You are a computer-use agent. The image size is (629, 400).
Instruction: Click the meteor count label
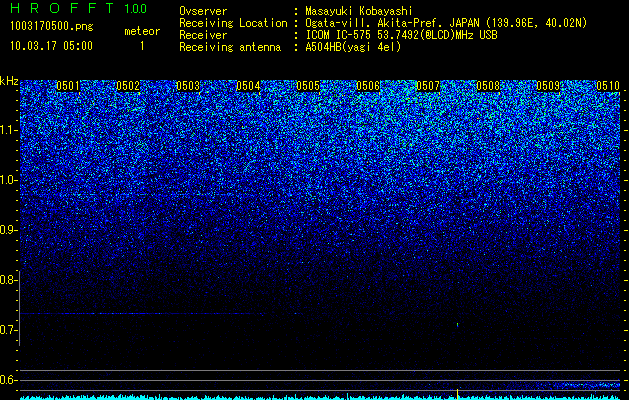click(x=142, y=31)
